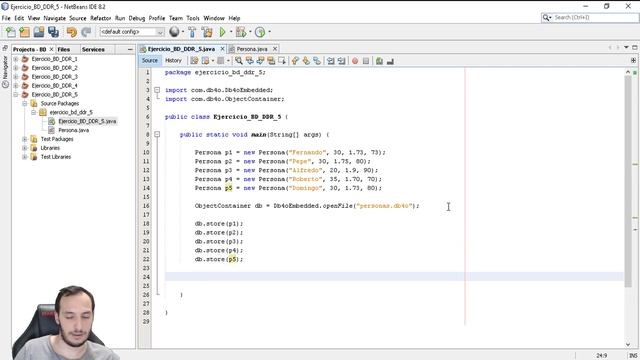Click the Comment editor toolbar icon
This screenshot has width=640, height=360.
tap(379, 61)
